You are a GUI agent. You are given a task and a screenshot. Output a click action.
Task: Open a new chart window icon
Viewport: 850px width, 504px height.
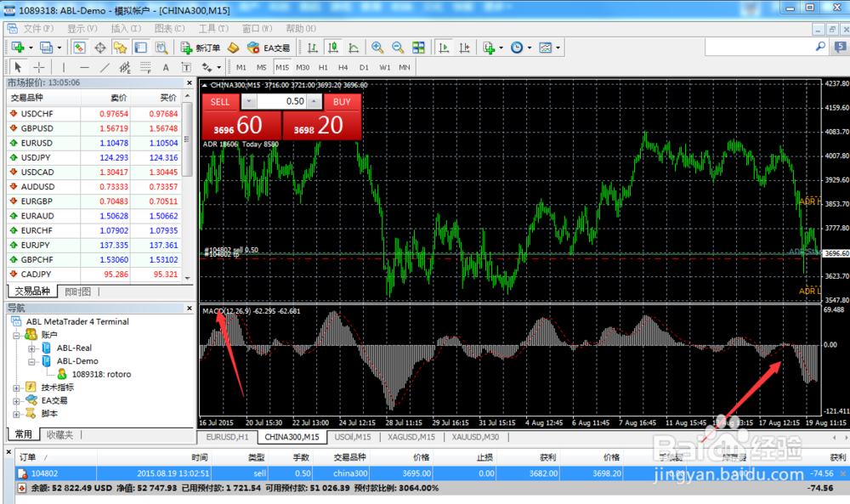18,48
